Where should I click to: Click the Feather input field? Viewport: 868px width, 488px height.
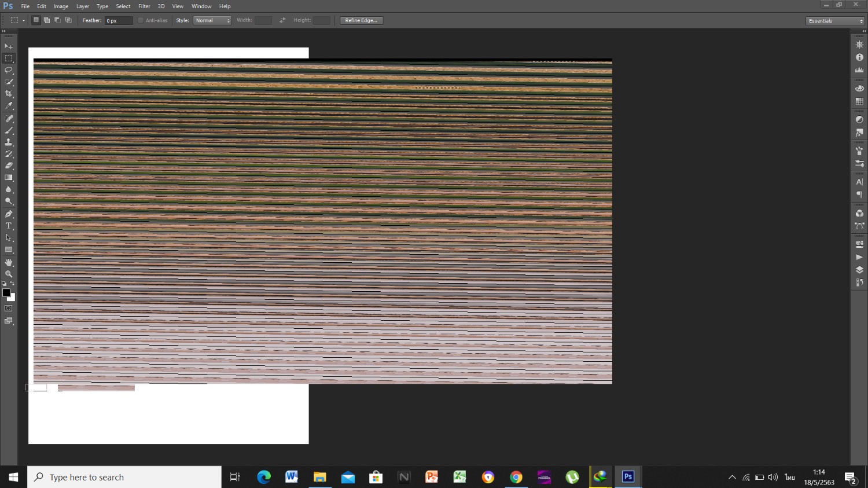coord(119,20)
